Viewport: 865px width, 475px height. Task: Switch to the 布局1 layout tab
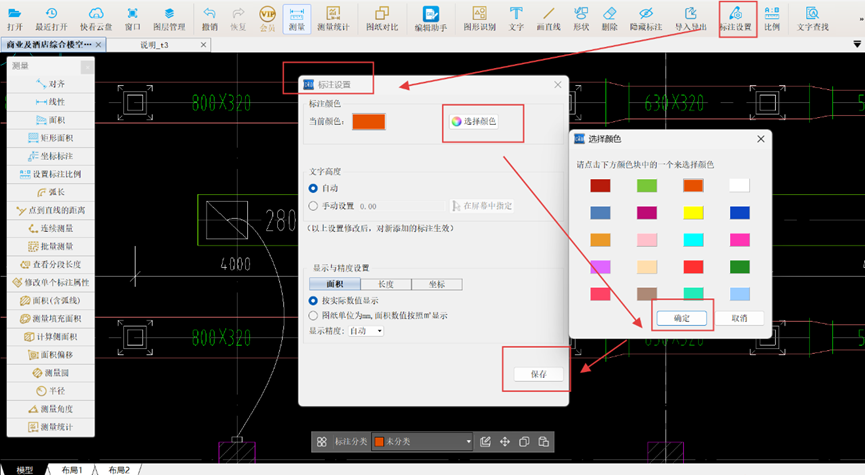coord(73,469)
